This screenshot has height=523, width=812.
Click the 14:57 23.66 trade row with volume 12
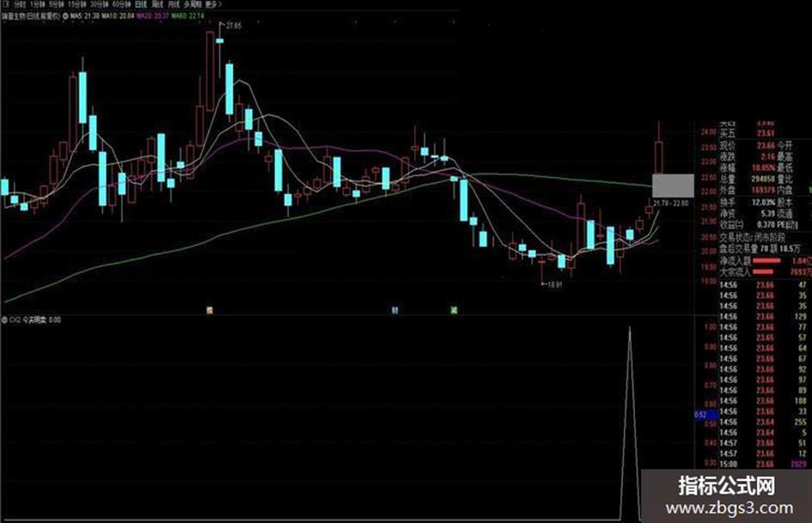click(765, 453)
